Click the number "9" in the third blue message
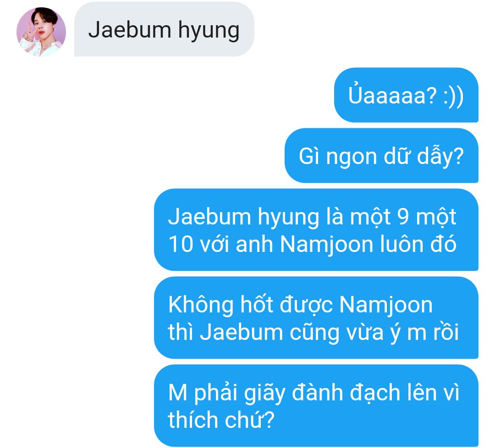The height and width of the screenshot is (448, 495). pyautogui.click(x=403, y=217)
